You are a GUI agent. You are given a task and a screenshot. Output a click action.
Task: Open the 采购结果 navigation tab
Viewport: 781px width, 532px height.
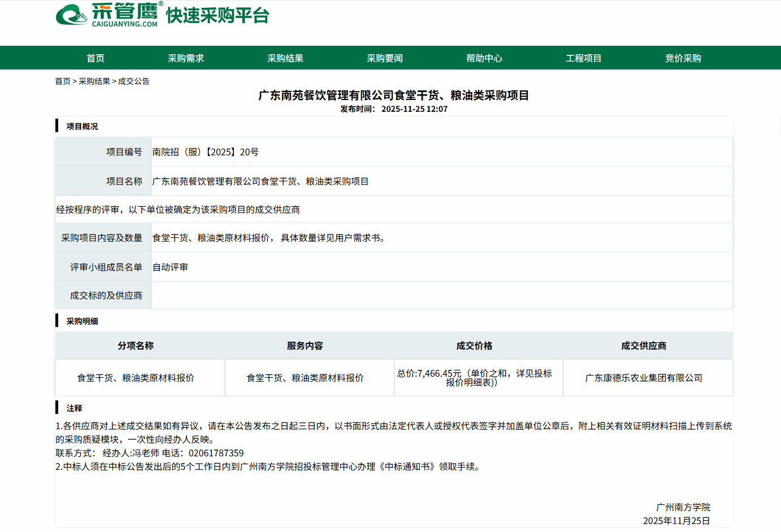click(x=285, y=58)
